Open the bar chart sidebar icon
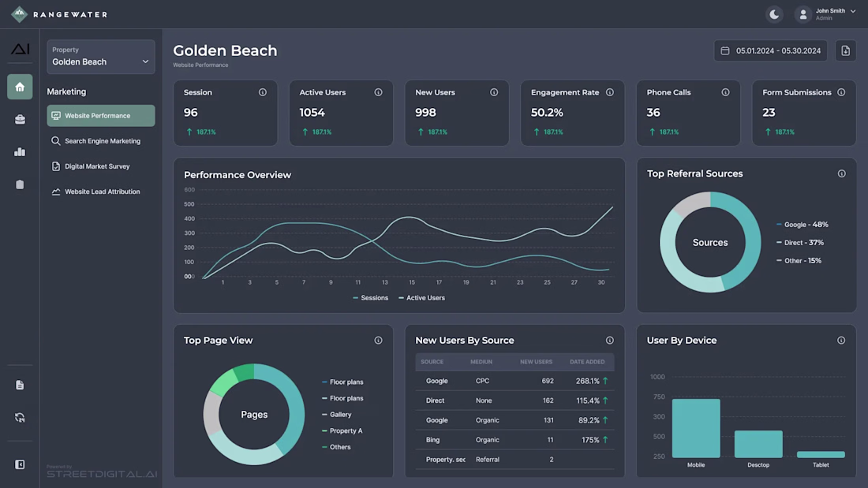868x488 pixels. (20, 151)
